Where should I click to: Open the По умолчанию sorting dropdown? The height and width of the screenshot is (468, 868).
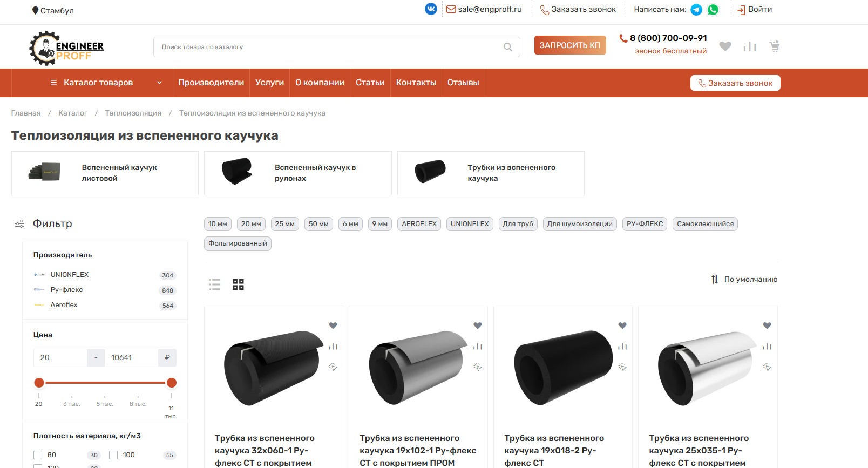click(744, 279)
